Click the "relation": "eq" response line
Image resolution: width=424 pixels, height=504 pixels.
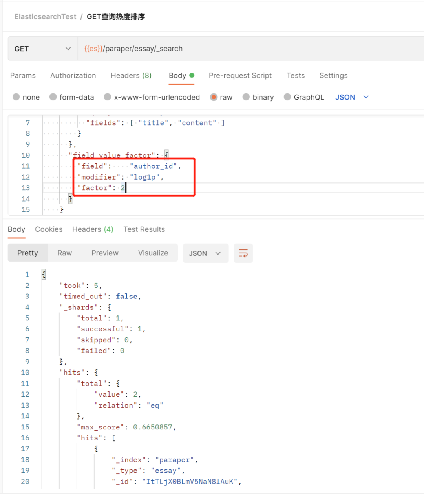pos(128,406)
